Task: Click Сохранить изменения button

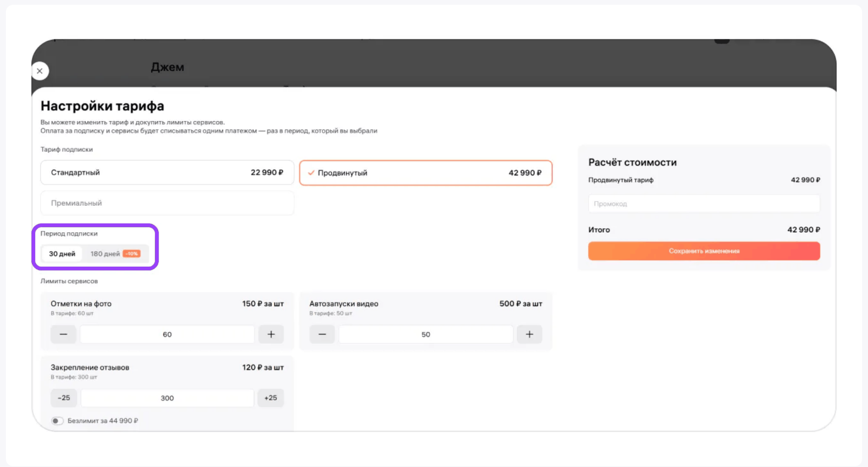Action: tap(704, 251)
